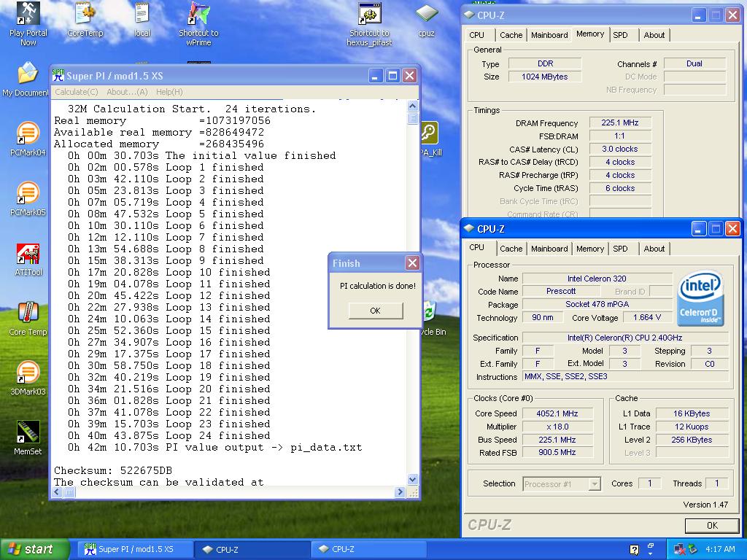Launch the MemSet desktop shortcut
The width and height of the screenshot is (747, 560).
tap(28, 438)
